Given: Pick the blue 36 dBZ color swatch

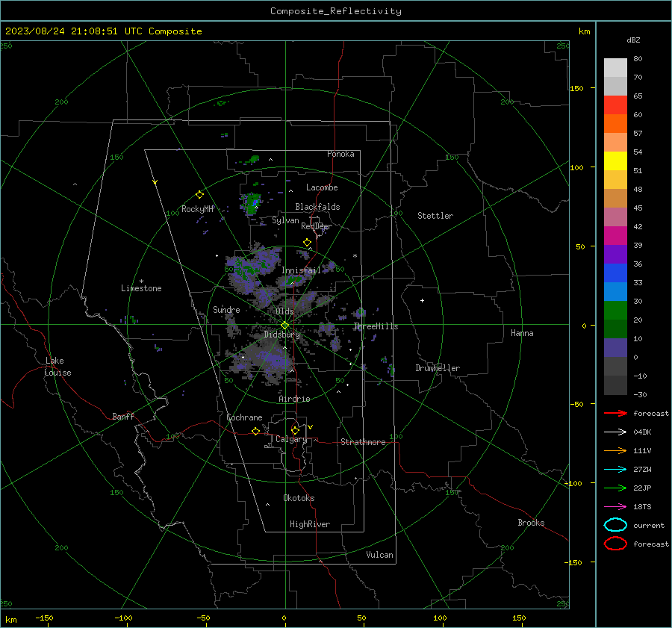Looking at the screenshot, I should [x=615, y=273].
